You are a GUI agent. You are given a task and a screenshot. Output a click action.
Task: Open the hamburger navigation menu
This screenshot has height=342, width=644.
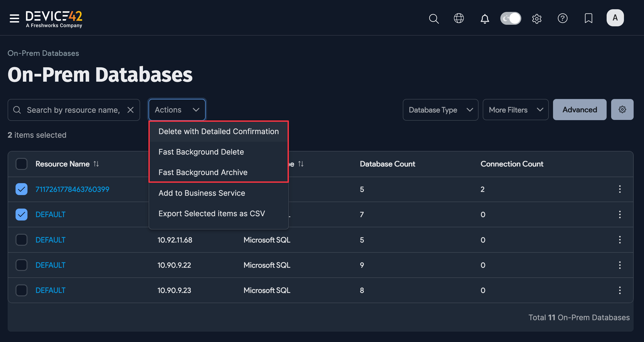[x=14, y=18]
